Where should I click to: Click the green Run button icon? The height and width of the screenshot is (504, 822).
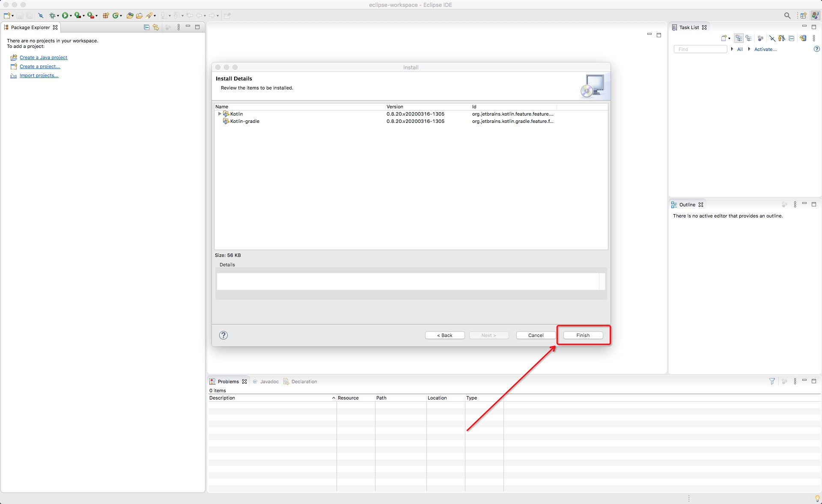click(65, 15)
